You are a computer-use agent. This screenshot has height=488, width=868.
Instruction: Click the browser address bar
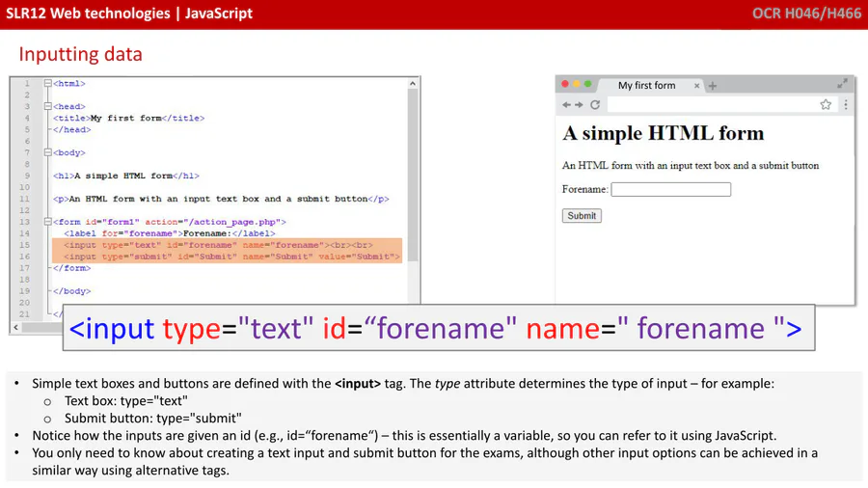click(x=709, y=105)
